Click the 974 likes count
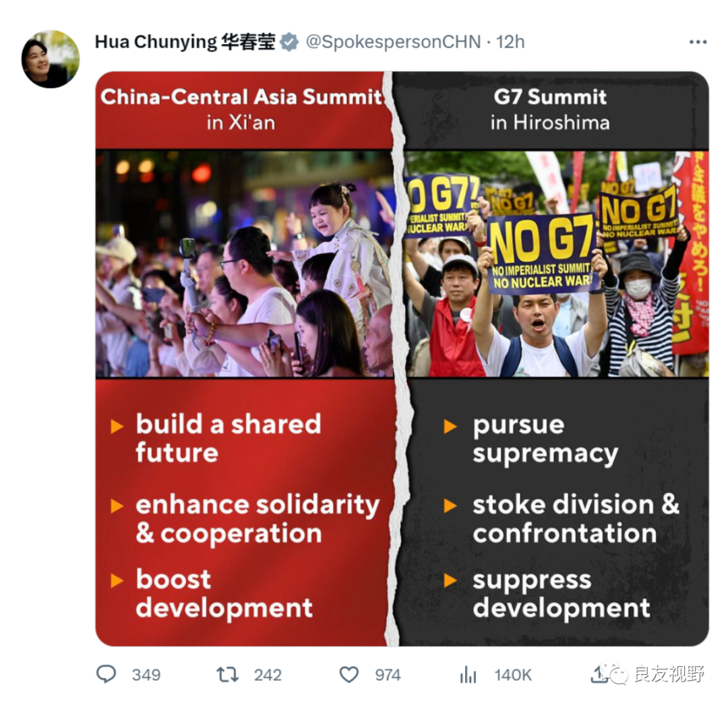Screen dimensions: 728x706 pyautogui.click(x=388, y=675)
